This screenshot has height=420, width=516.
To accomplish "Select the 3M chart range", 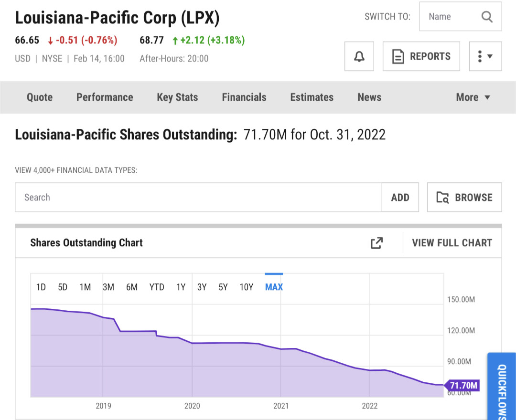I will point(108,287).
